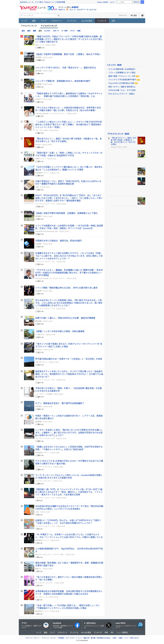164x644 pixels.
Task: Click comment bubble icon showing 28 件/時
Action: point(36,147)
